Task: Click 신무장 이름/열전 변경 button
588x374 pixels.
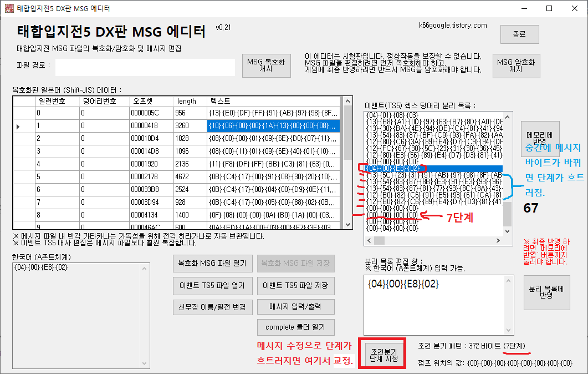Action: click(x=213, y=307)
